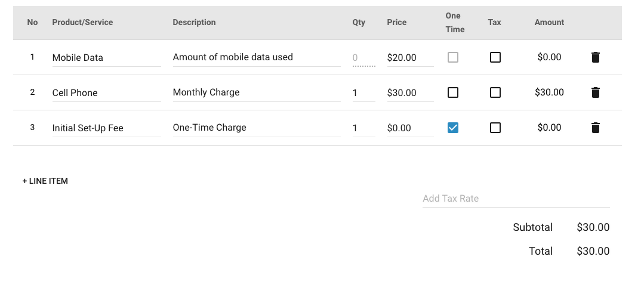
Task: Change the $20.00 price for Mobile Data
Action: pos(410,58)
